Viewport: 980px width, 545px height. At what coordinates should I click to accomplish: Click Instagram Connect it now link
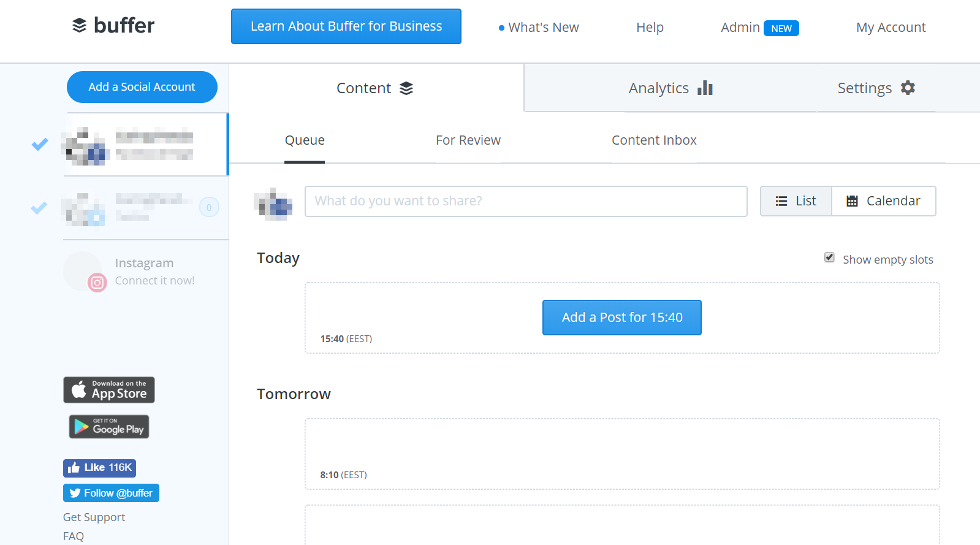[x=155, y=281]
